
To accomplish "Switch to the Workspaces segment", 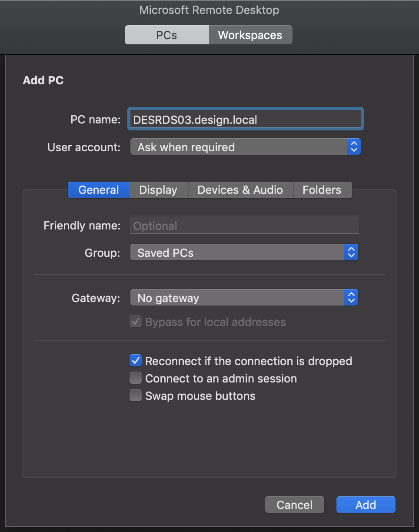I will 250,35.
